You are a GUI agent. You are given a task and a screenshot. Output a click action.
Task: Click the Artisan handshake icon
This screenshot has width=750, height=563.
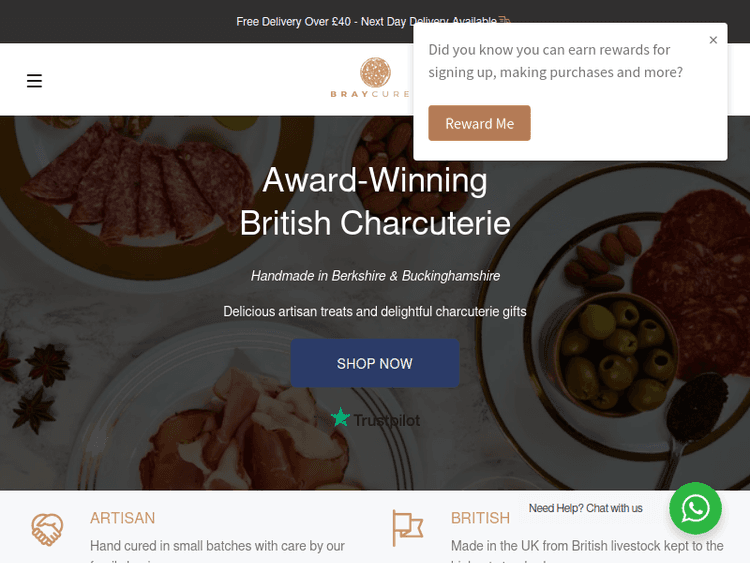point(47,528)
